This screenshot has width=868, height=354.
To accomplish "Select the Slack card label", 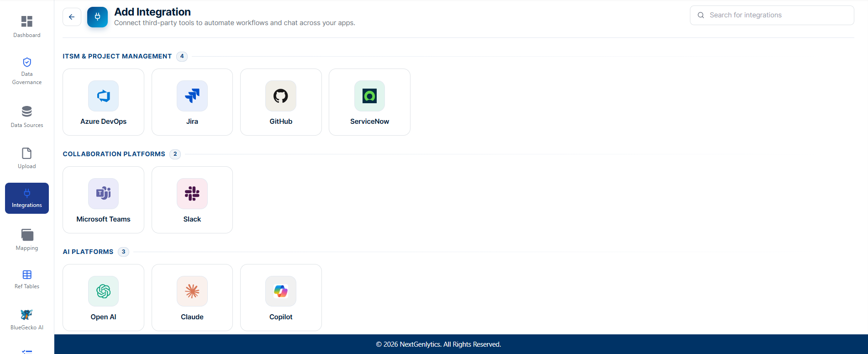I will (192, 219).
